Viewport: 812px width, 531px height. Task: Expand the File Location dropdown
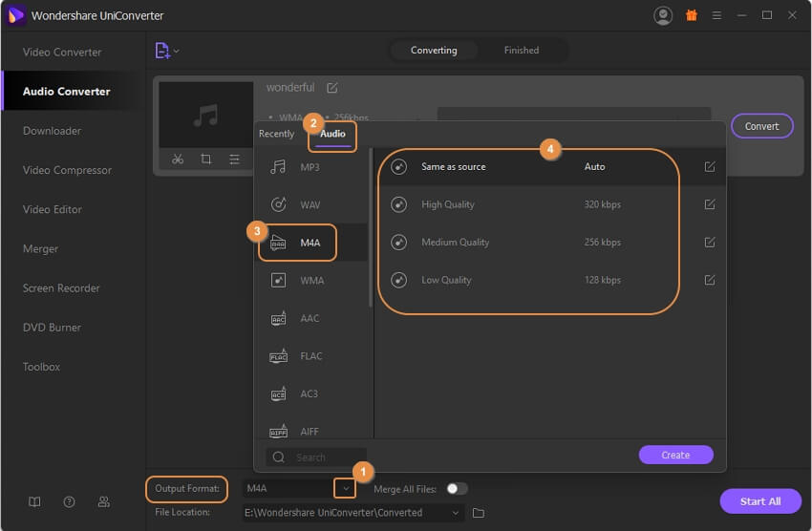(455, 513)
